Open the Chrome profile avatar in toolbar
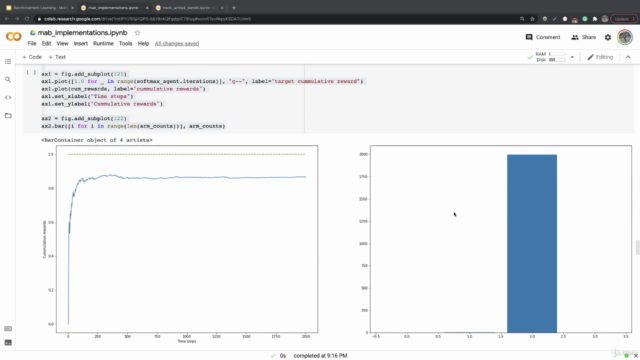This screenshot has height=360, width=640. tap(605, 19)
